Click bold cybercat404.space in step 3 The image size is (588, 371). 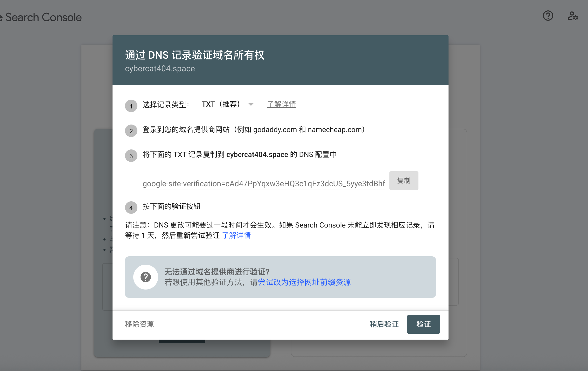(x=257, y=155)
